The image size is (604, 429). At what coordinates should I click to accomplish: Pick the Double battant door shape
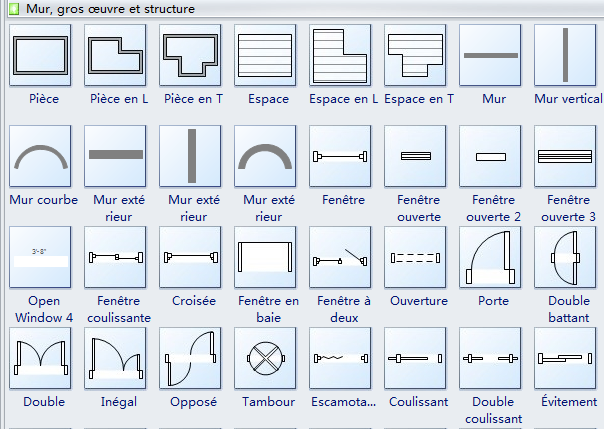click(565, 257)
